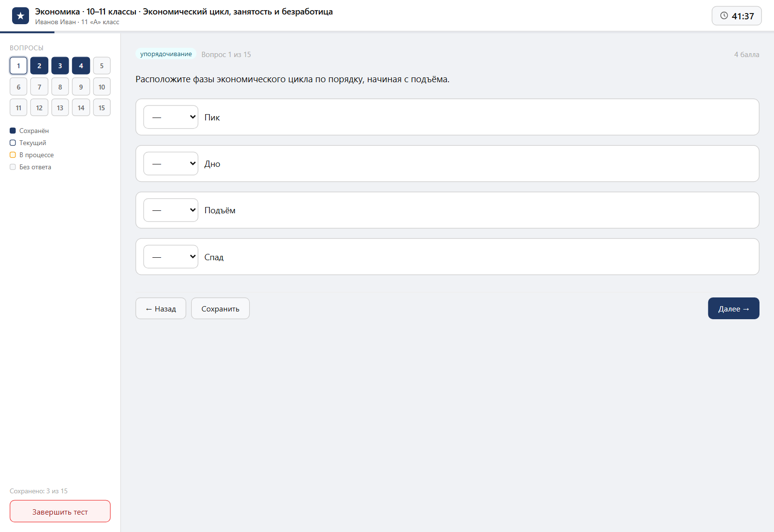This screenshot has height=532, width=774.
Task: Select question 14
Action: tap(81, 108)
